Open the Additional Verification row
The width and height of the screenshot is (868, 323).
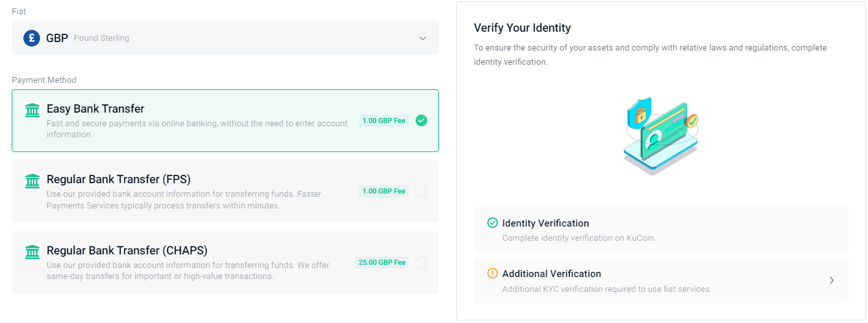[x=661, y=280]
